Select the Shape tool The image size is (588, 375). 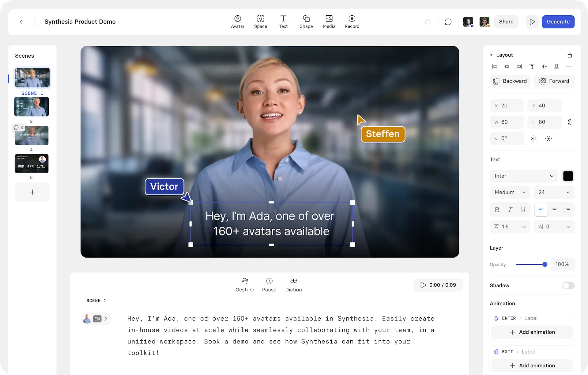tap(306, 21)
